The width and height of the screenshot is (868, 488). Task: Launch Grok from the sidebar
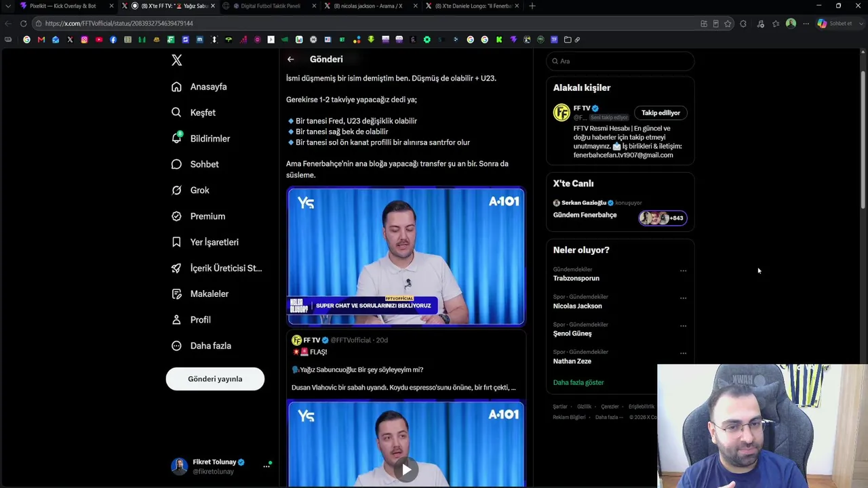190,190
